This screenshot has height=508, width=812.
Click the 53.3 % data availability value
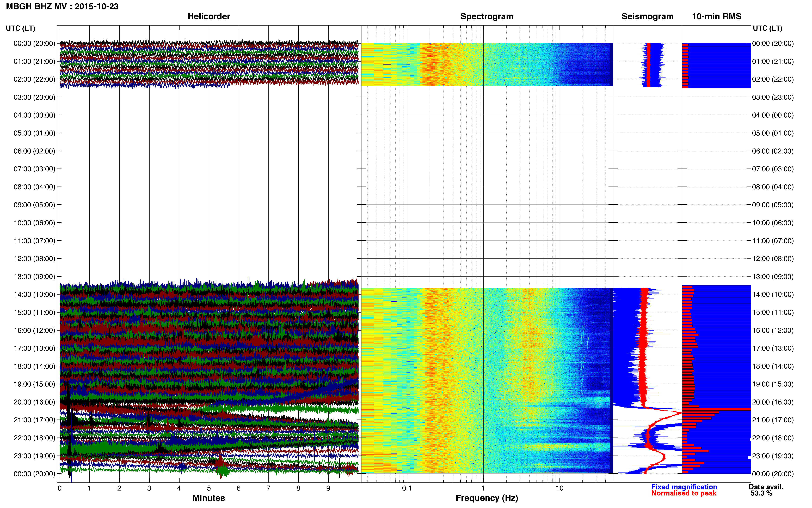pos(761,493)
